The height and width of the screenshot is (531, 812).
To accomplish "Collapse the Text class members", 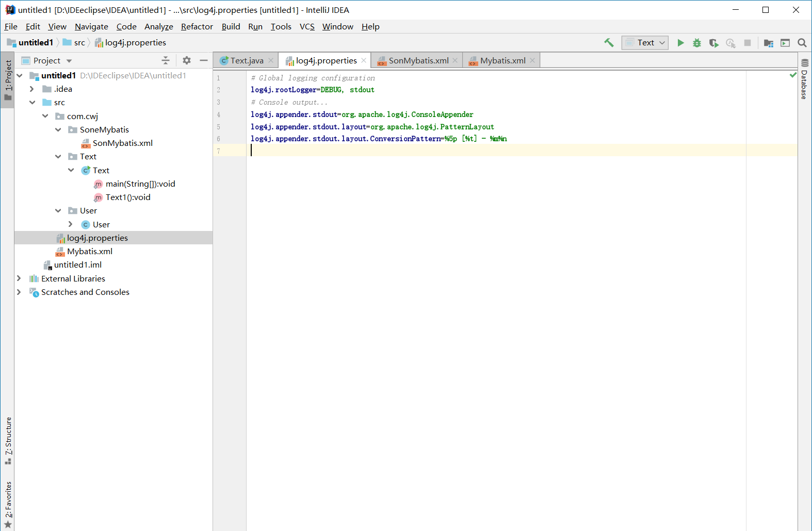I will click(71, 170).
